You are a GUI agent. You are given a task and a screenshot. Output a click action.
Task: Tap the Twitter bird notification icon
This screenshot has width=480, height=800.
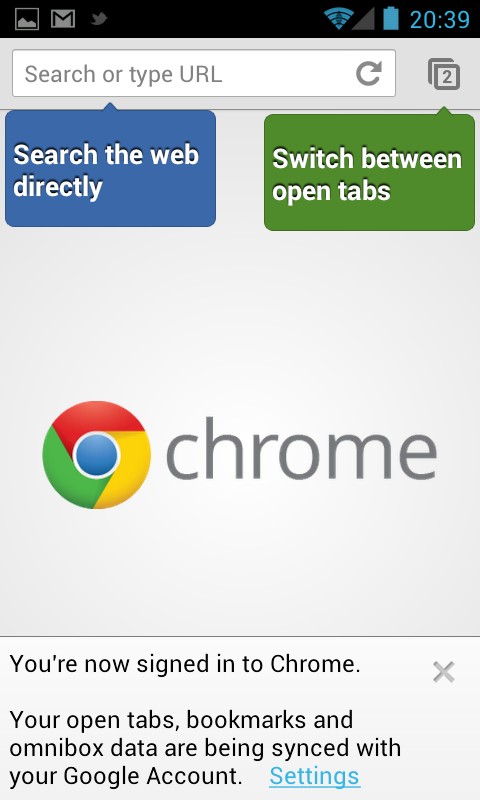tap(99, 19)
